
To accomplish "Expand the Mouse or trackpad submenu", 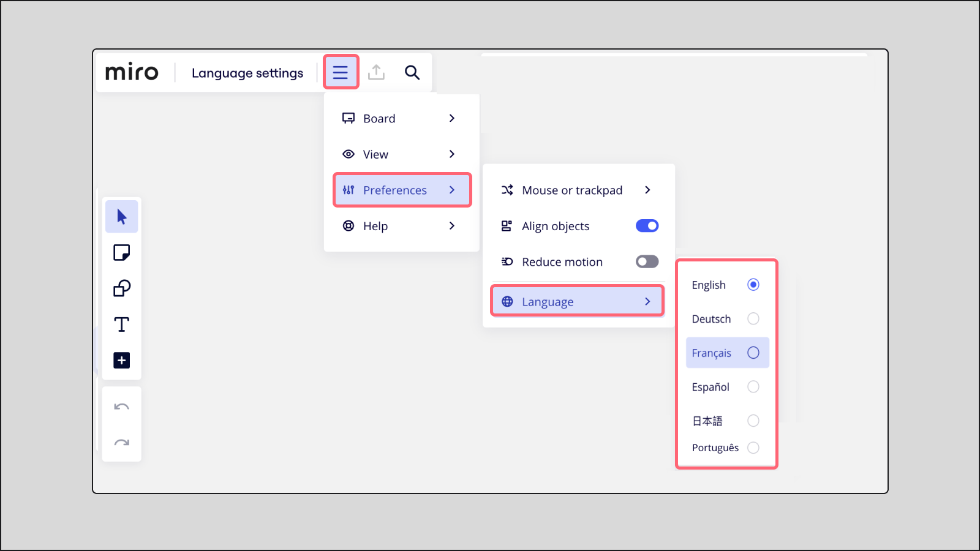I will 576,190.
